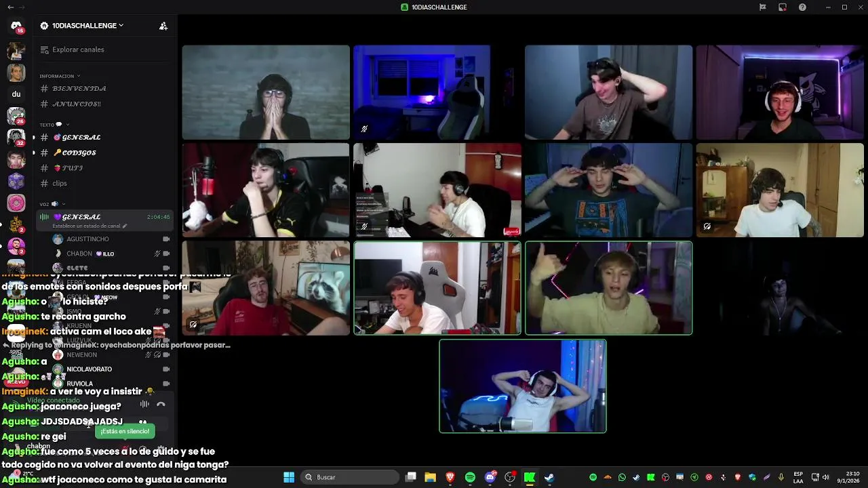Focus the white headphones purple LED room tile

click(x=780, y=92)
